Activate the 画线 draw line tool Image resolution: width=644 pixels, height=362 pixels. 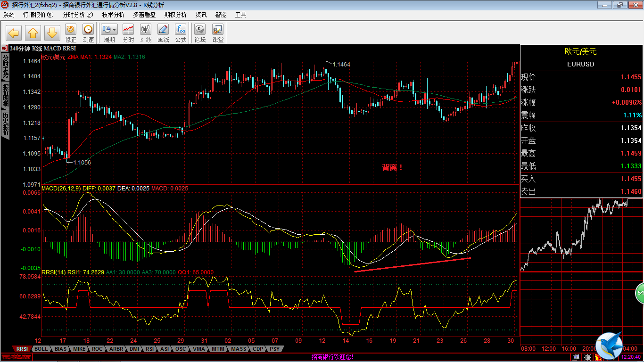[163, 33]
